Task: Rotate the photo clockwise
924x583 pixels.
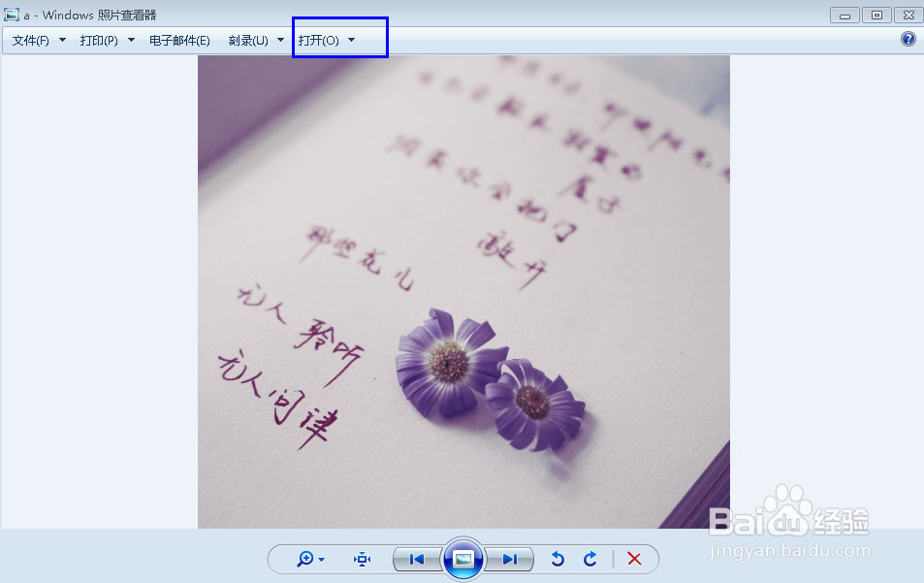Action: click(x=589, y=559)
